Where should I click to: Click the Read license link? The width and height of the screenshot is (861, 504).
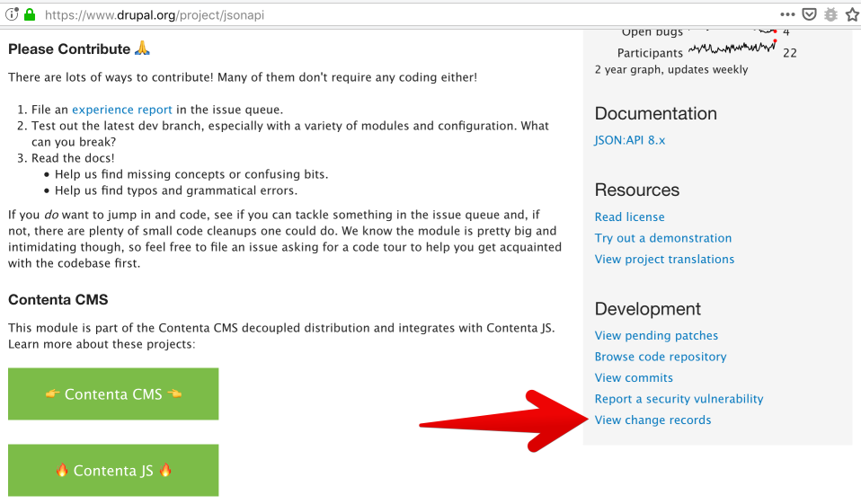pyautogui.click(x=629, y=217)
